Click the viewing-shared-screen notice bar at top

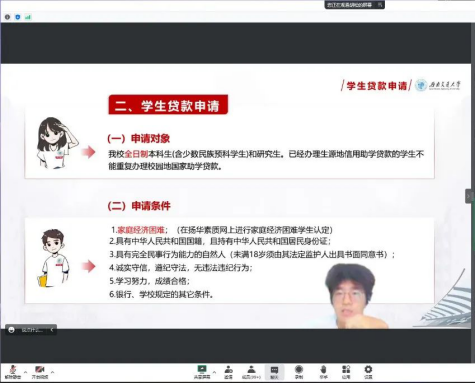tap(354, 5)
